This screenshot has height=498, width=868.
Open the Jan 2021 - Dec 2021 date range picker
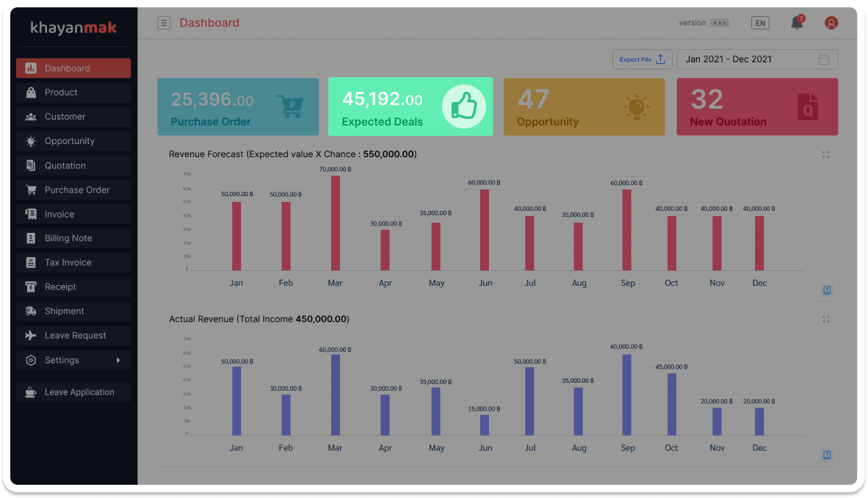(x=749, y=59)
